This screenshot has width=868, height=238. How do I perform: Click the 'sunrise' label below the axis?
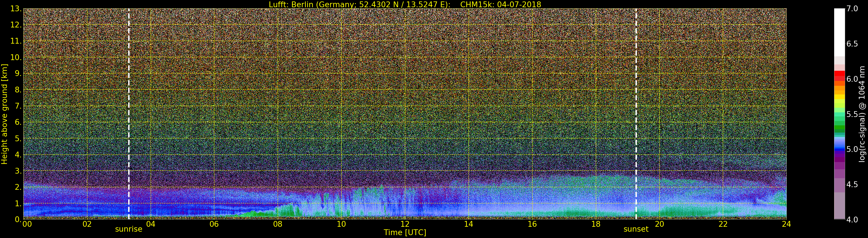[129, 229]
